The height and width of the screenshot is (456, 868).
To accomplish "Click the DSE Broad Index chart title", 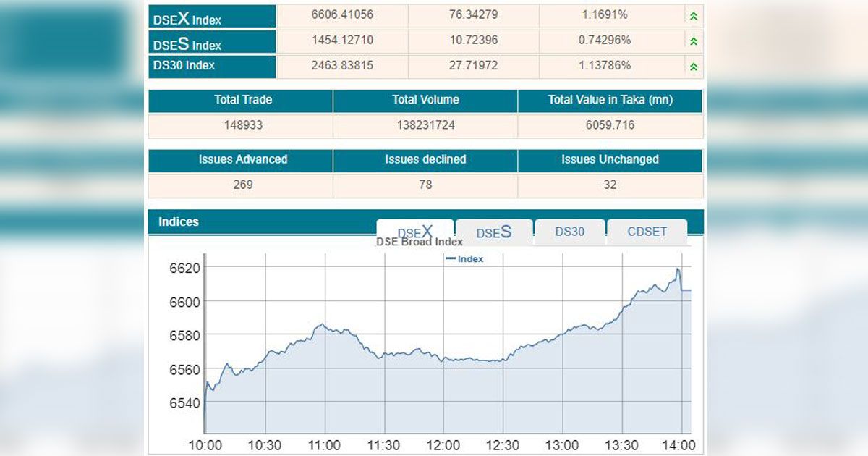I will pos(420,242).
